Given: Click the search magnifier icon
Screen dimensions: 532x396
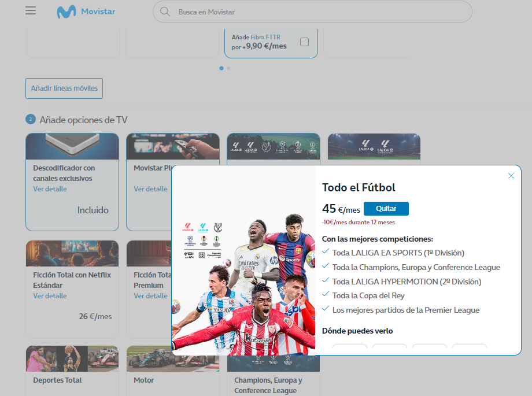Looking at the screenshot, I should (x=165, y=12).
